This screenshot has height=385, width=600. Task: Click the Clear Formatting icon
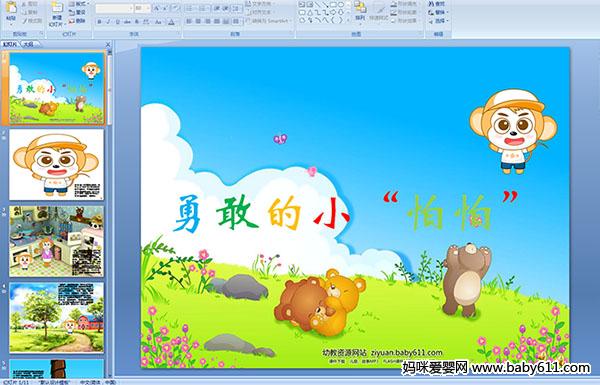(x=175, y=8)
